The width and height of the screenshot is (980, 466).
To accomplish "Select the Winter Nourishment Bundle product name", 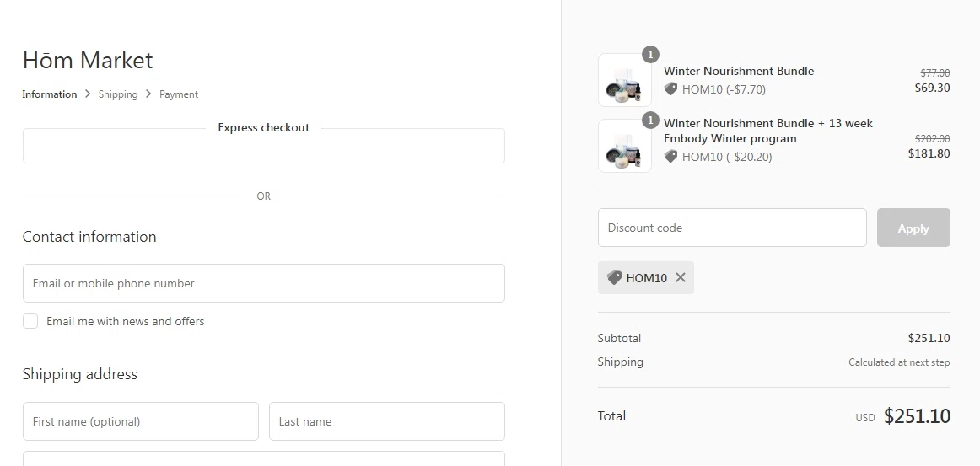I will [x=739, y=72].
